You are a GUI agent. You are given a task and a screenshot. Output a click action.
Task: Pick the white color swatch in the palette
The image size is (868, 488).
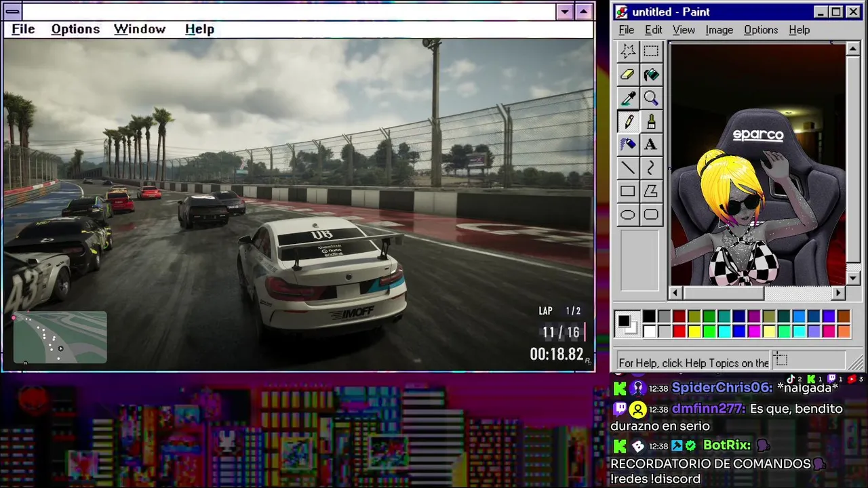tap(649, 331)
